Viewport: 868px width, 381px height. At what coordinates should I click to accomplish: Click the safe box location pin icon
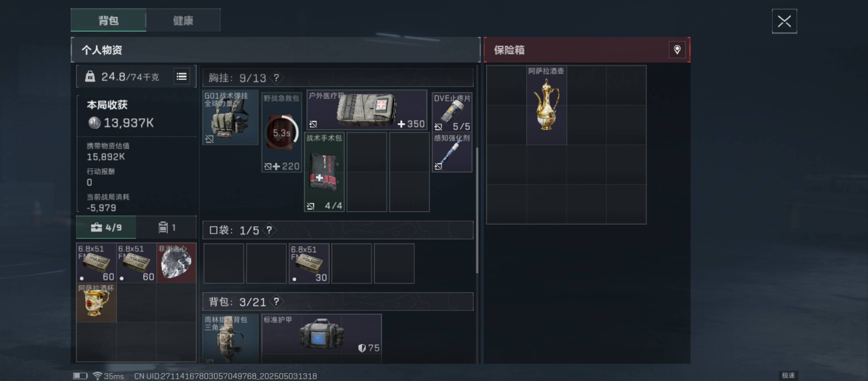click(677, 50)
